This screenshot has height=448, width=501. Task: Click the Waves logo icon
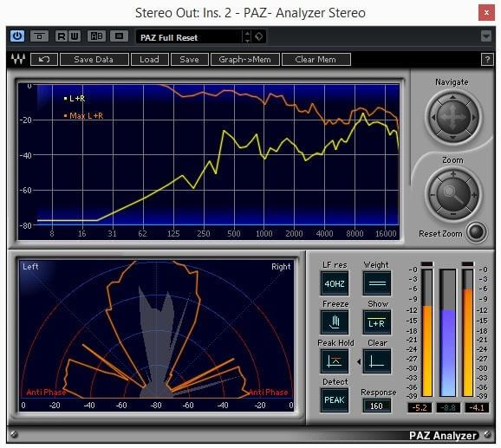pos(18,59)
